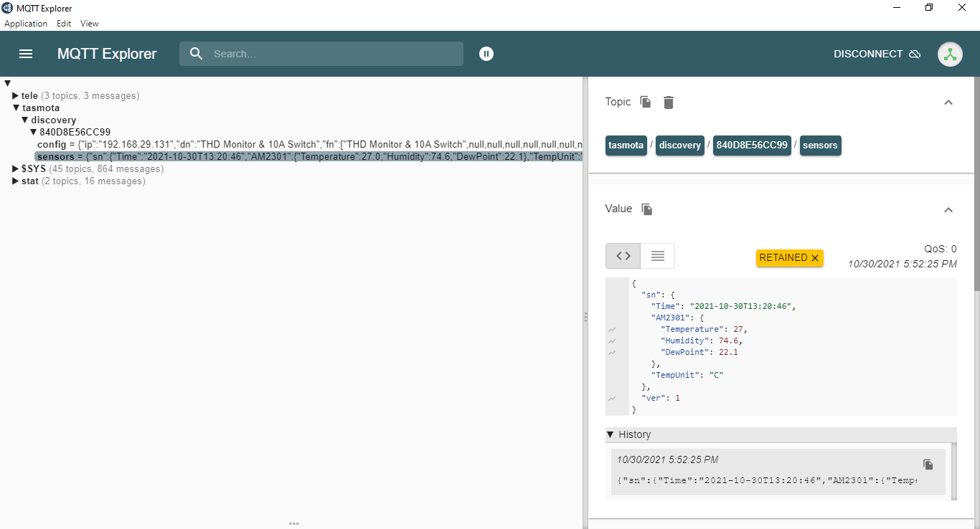Copy the topic path to clipboard
This screenshot has width=980, height=529.
tap(646, 102)
